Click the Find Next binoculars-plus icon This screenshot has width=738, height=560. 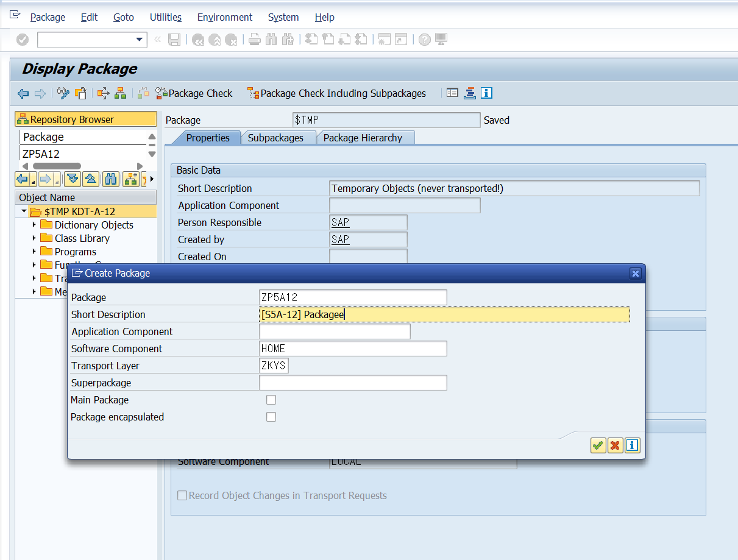pos(288,40)
